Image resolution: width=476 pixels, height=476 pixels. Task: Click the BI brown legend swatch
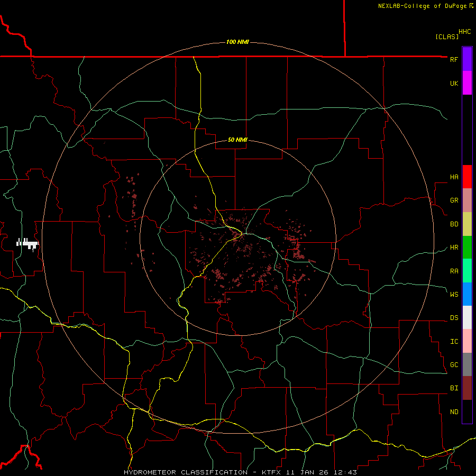click(467, 388)
